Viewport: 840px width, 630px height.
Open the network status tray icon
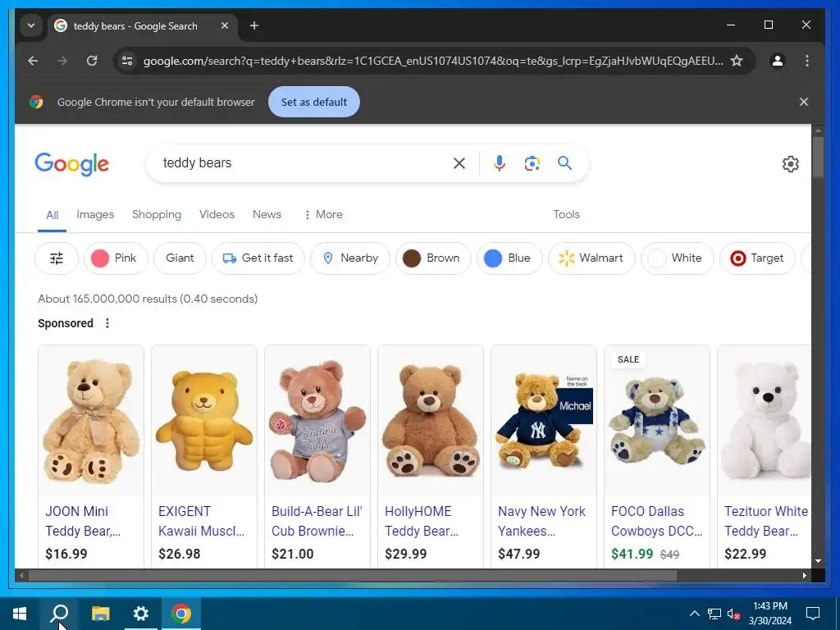click(714, 614)
